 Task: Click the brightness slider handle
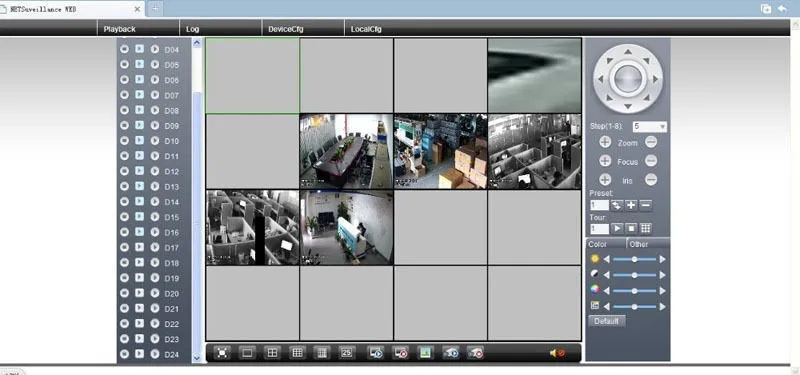point(634,259)
